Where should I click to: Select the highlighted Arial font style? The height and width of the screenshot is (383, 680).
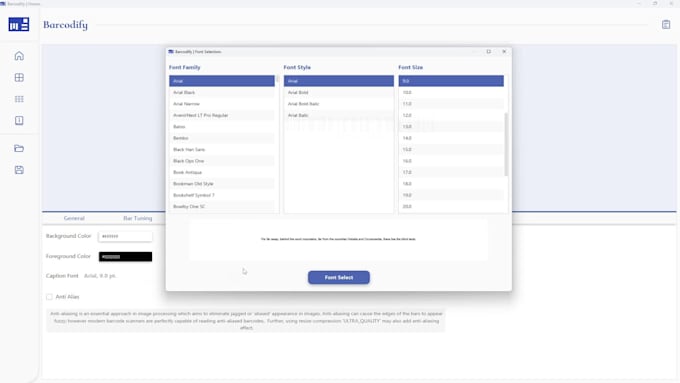pyautogui.click(x=339, y=81)
